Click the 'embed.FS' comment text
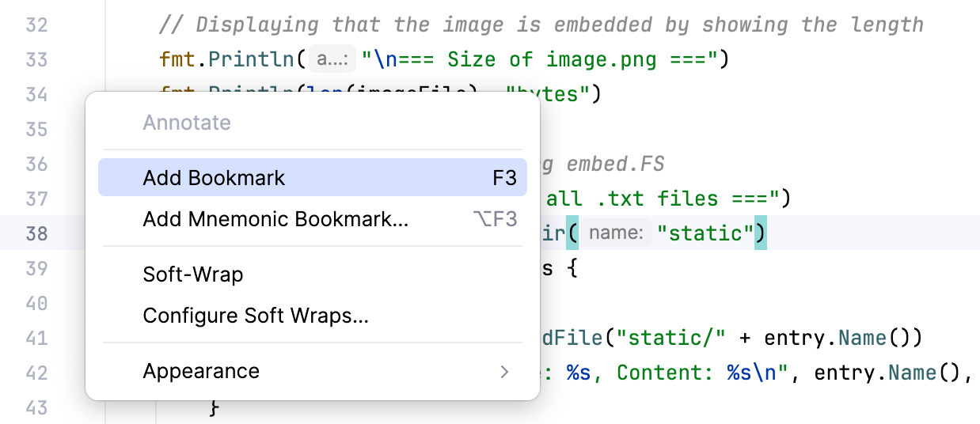The width and height of the screenshot is (980, 424). 615,164
